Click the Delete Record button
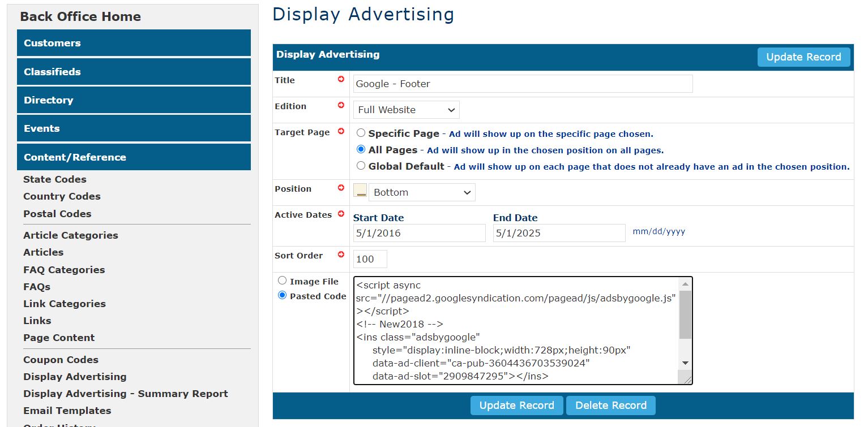868x427 pixels. point(611,406)
